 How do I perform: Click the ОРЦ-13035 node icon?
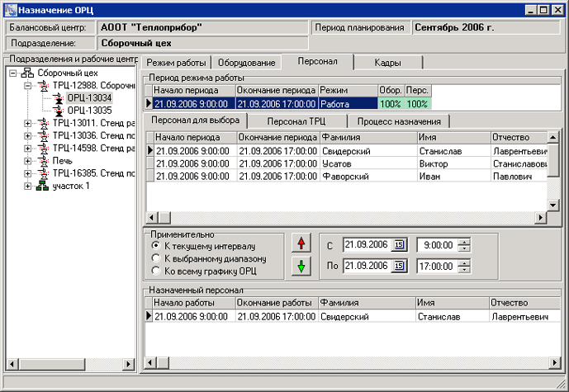click(58, 111)
